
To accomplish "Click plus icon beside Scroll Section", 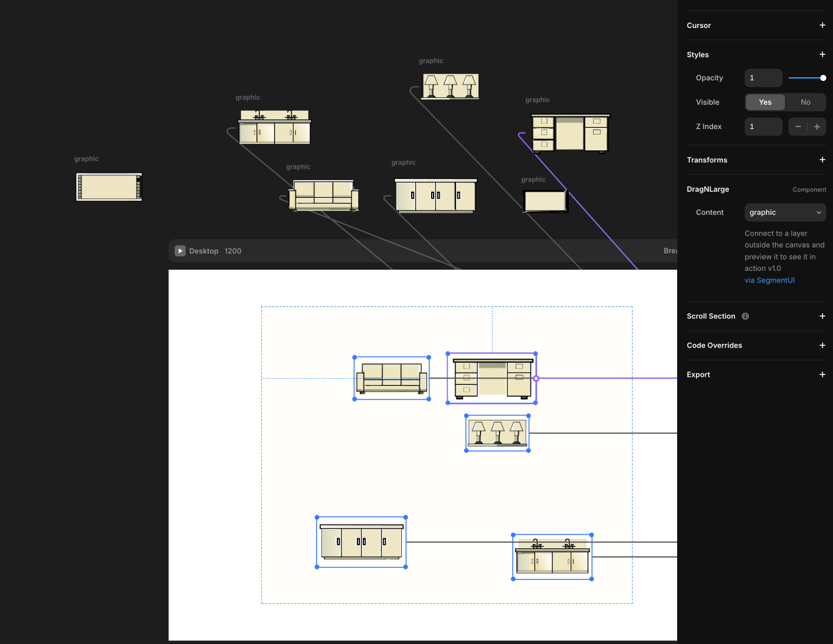I will click(822, 317).
